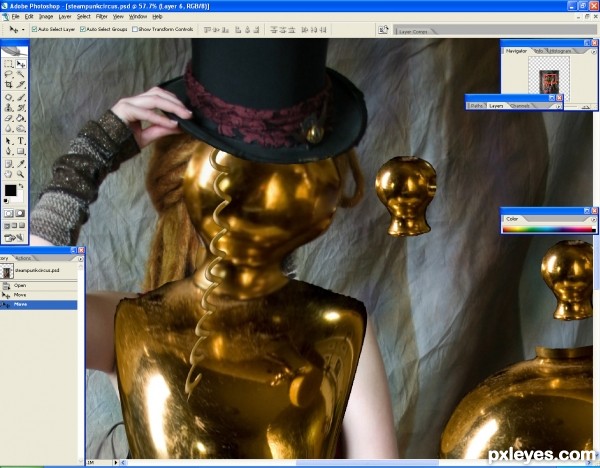Open History panel flyout menu
The image size is (600, 468).
click(80, 259)
